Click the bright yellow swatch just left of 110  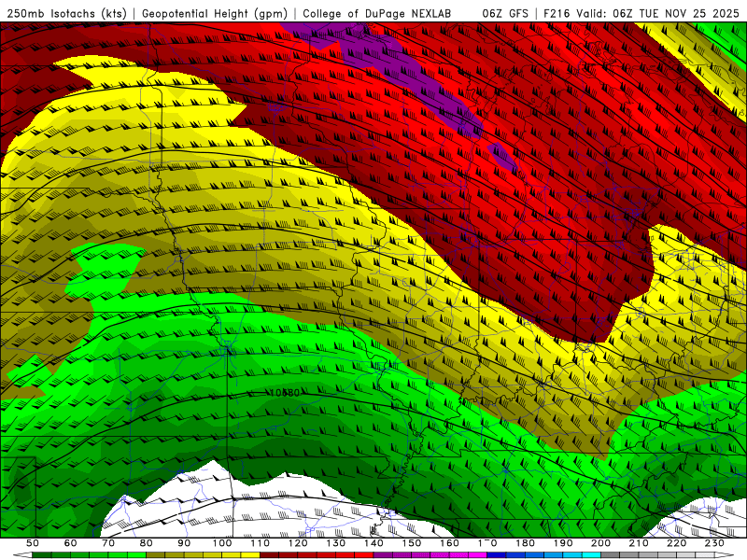pos(250,555)
